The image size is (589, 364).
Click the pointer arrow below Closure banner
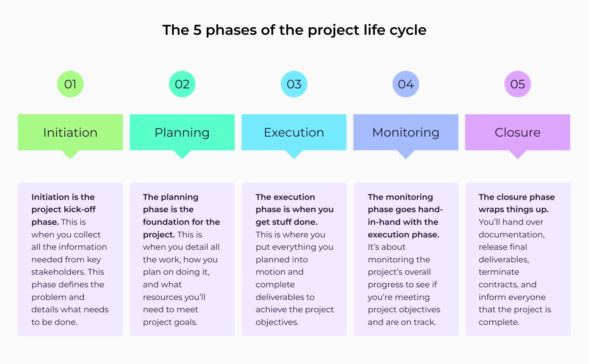click(517, 155)
